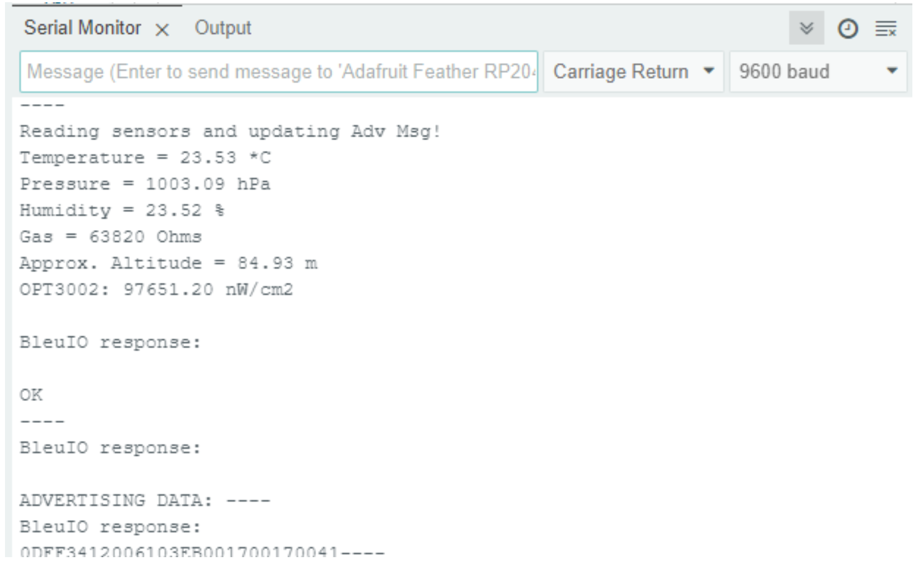Toggle timestamp display clock icon
Screen dimensions: 924x571
click(x=847, y=29)
